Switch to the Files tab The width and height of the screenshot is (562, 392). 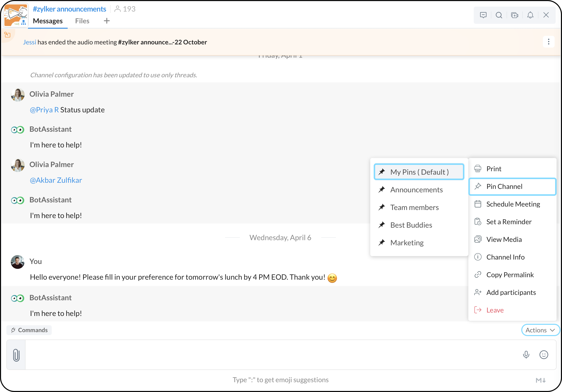pos(82,21)
